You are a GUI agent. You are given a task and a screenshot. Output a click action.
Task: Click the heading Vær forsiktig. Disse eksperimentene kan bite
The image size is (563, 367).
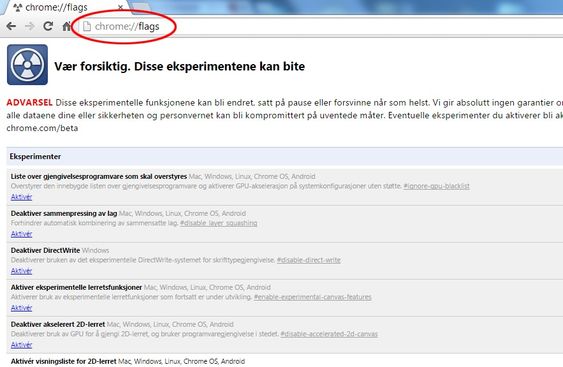click(x=180, y=66)
